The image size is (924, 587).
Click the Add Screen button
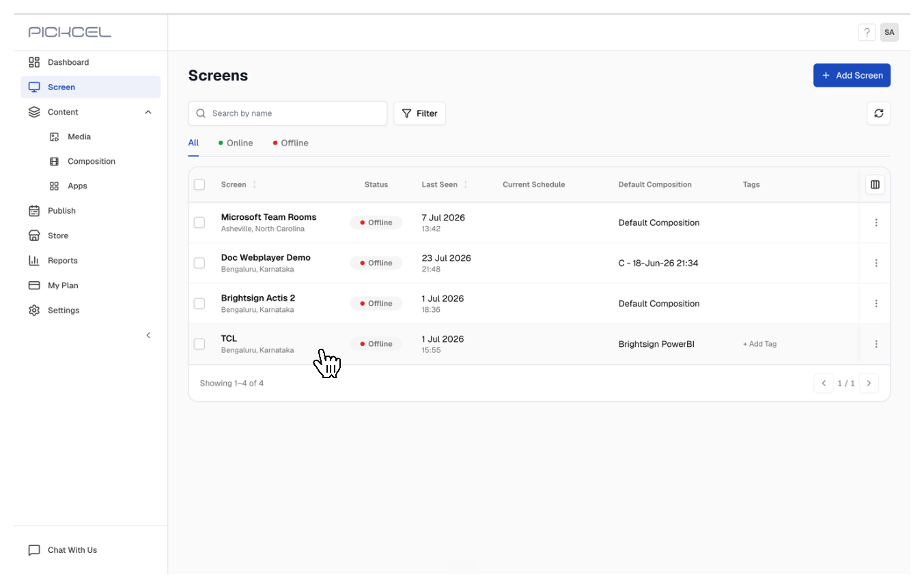(x=852, y=75)
